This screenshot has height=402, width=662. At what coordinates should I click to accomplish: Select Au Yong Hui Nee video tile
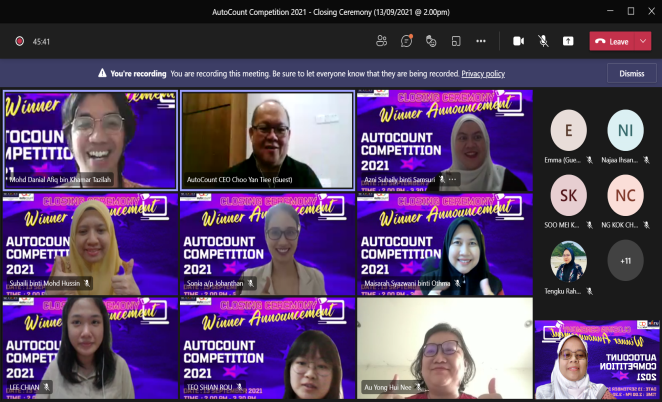445,348
